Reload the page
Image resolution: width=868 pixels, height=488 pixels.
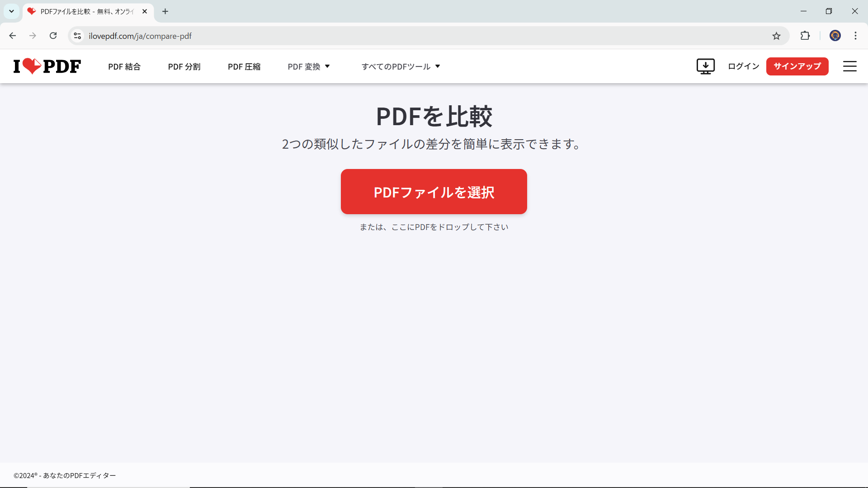tap(53, 36)
